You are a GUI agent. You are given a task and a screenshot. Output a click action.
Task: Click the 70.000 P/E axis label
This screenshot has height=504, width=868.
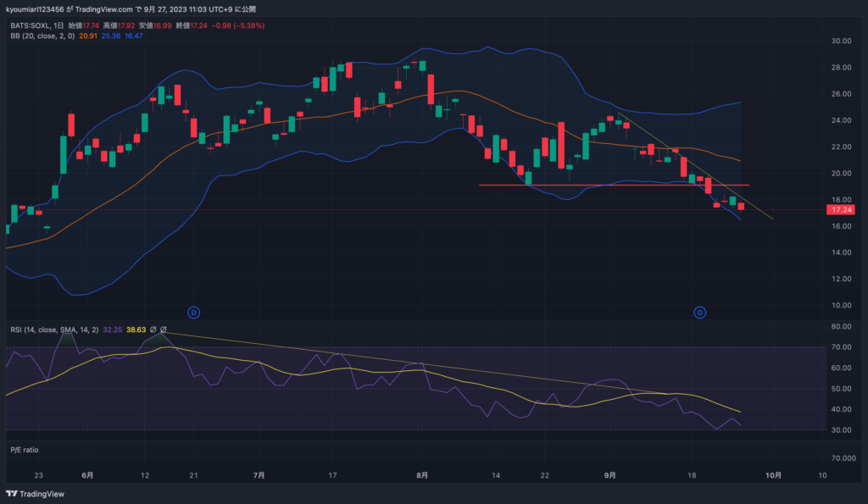click(843, 458)
